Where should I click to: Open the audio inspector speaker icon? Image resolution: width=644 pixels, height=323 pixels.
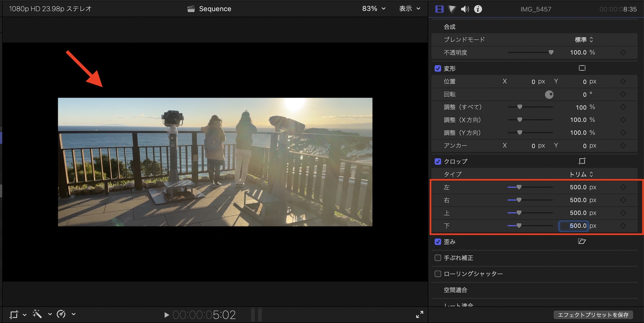pos(465,9)
